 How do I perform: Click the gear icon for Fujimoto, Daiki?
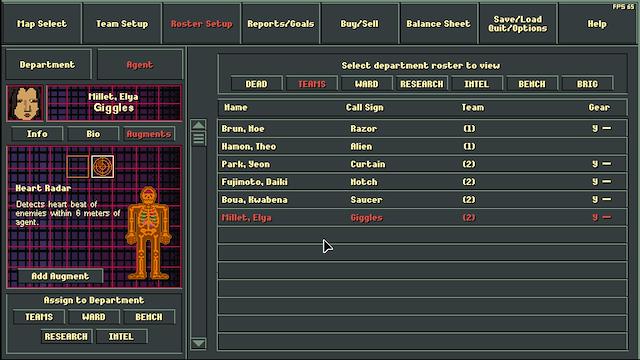coord(602,182)
